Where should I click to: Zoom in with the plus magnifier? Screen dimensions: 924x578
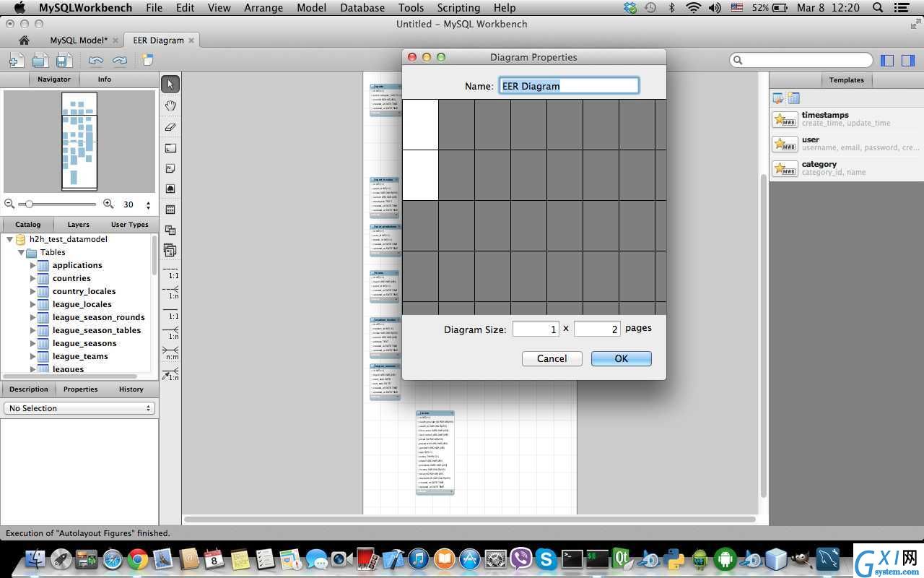tap(108, 204)
